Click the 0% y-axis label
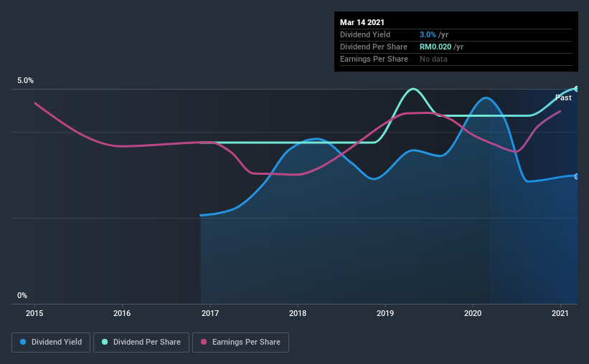This screenshot has height=364, width=589. pyautogui.click(x=22, y=295)
